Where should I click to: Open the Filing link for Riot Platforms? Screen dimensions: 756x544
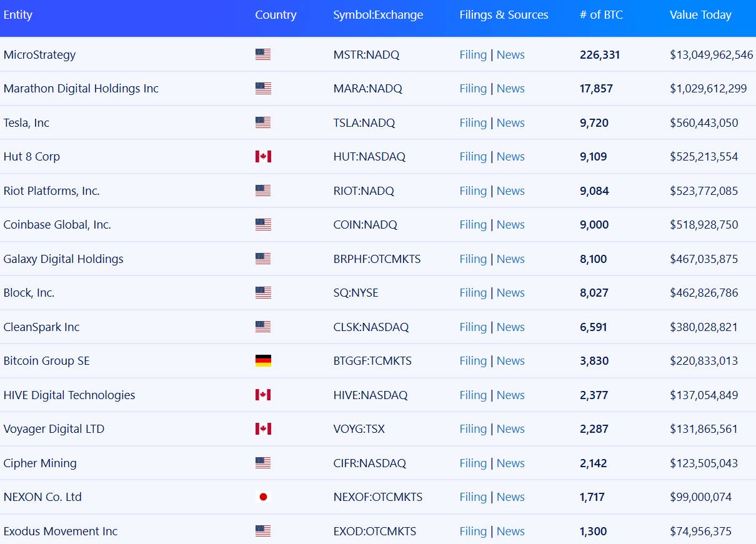click(x=473, y=190)
